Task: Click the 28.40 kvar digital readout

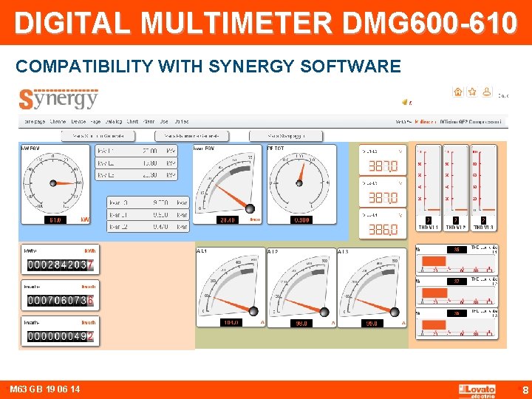Action: pos(228,220)
